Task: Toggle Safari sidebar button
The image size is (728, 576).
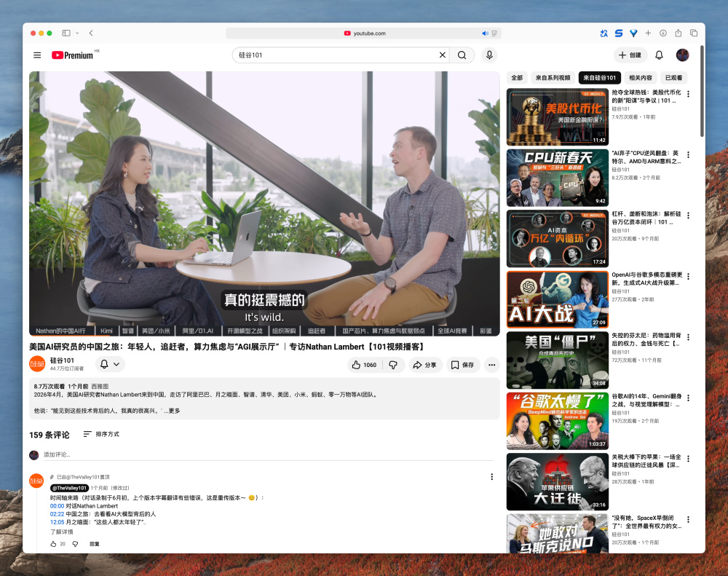Action: coord(66,33)
